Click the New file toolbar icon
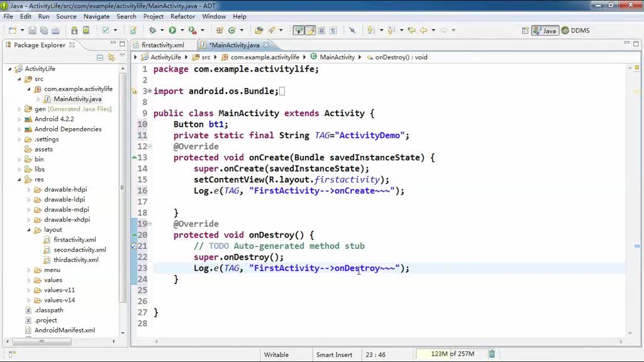This screenshot has width=644, height=362. tap(13, 30)
